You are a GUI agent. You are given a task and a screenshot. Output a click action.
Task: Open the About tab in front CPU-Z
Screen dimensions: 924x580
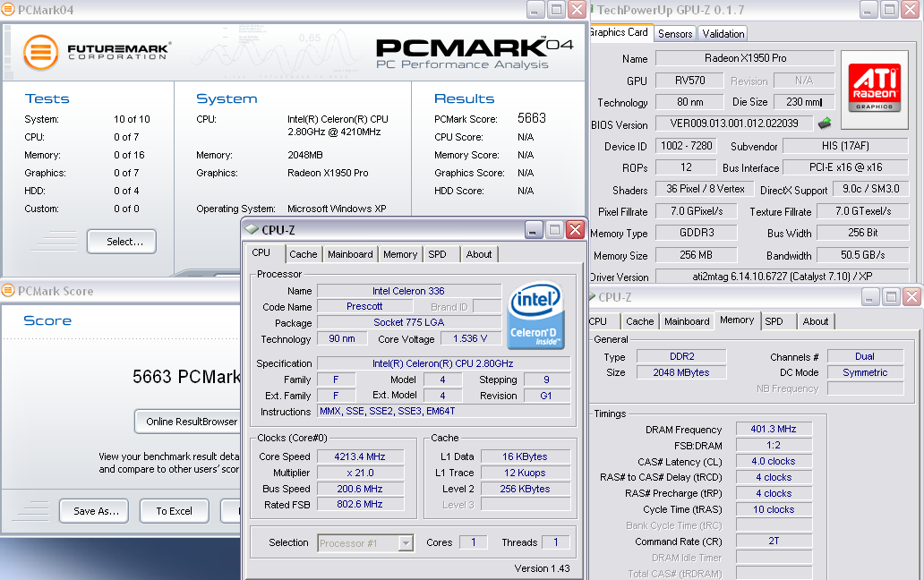(478, 254)
